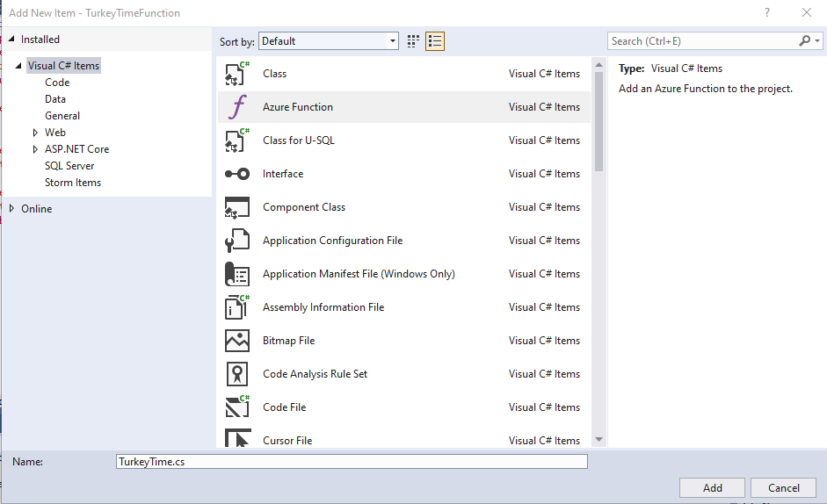Click 'Visual C# Items' in the Class row

(544, 73)
